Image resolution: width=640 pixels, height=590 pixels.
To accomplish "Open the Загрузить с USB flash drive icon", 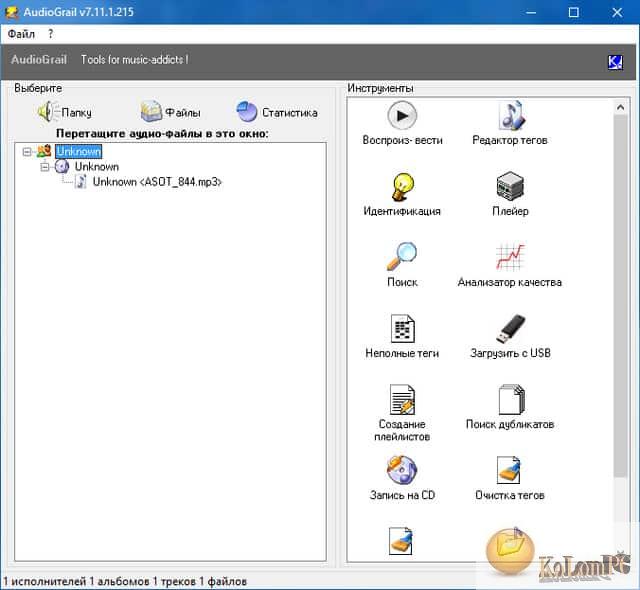I will [x=510, y=328].
